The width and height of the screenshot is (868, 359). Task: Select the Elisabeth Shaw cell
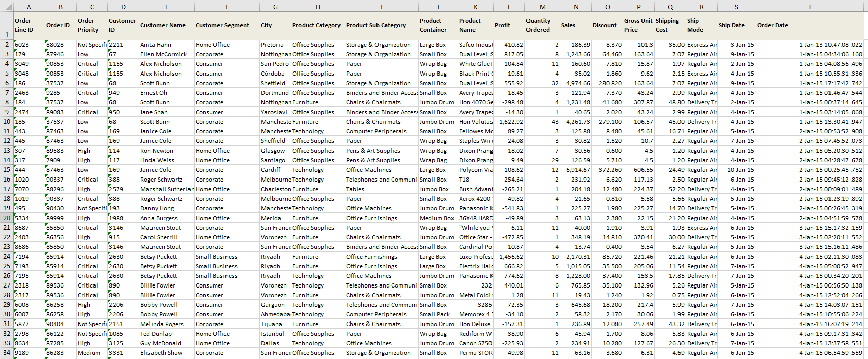click(x=162, y=353)
